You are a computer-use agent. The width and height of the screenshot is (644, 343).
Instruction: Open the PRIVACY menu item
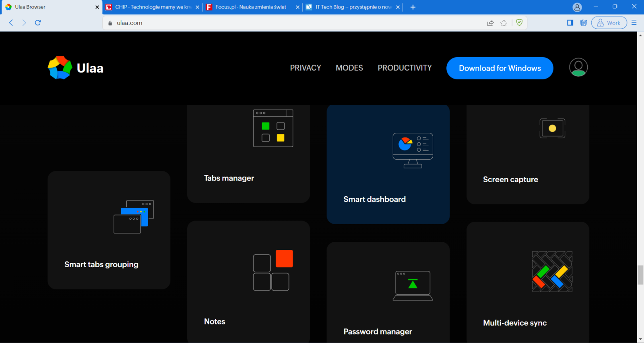(x=305, y=68)
